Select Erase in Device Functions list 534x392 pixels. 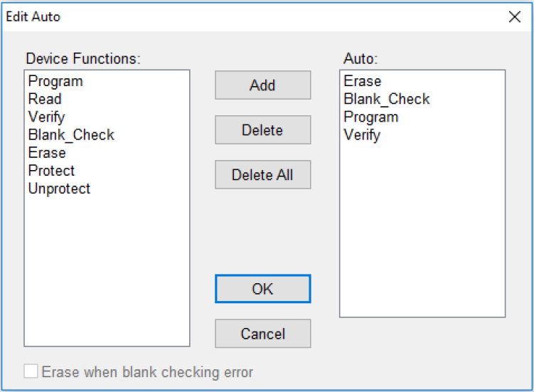point(47,152)
